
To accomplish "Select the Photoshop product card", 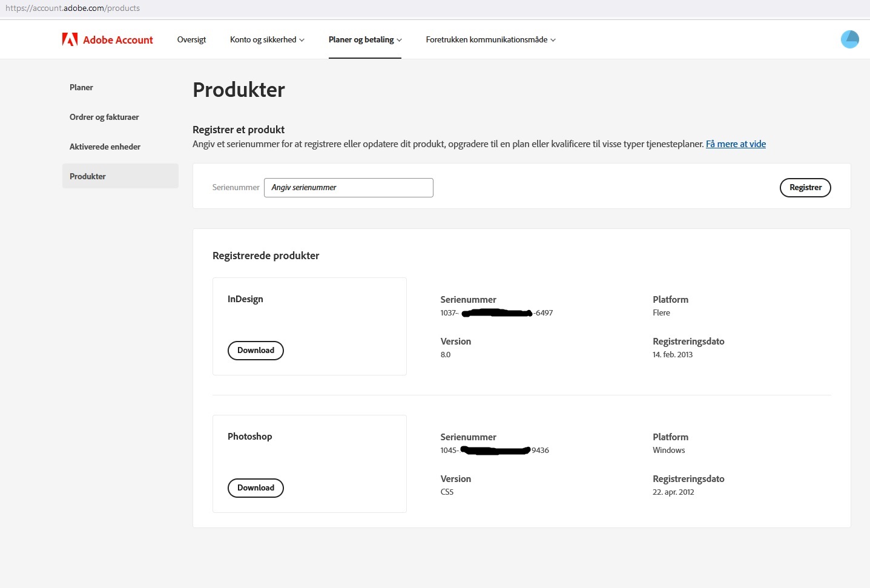I will [309, 463].
